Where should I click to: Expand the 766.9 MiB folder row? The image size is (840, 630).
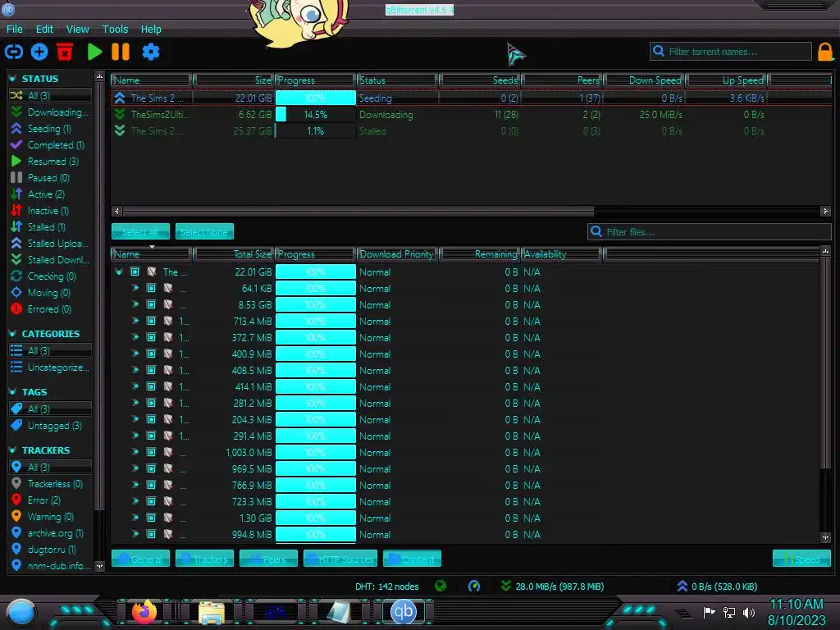point(135,485)
